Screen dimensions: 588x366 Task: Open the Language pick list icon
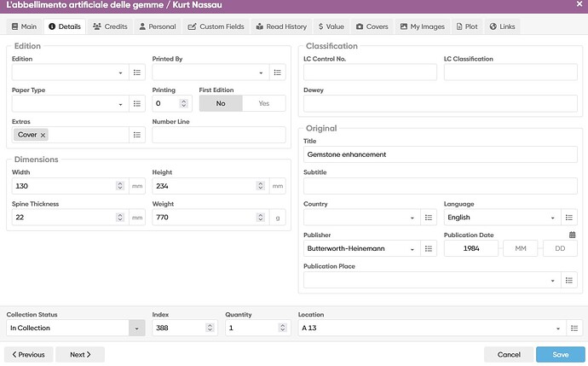coord(569,218)
